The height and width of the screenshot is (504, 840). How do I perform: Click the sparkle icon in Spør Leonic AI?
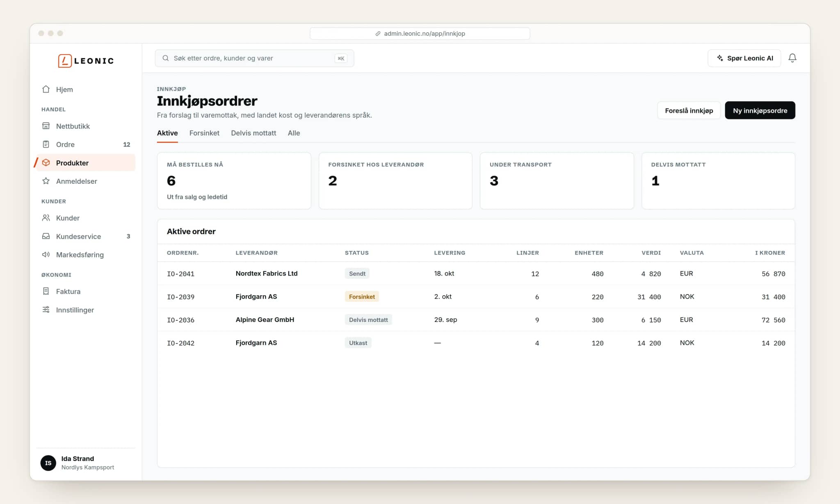(720, 58)
